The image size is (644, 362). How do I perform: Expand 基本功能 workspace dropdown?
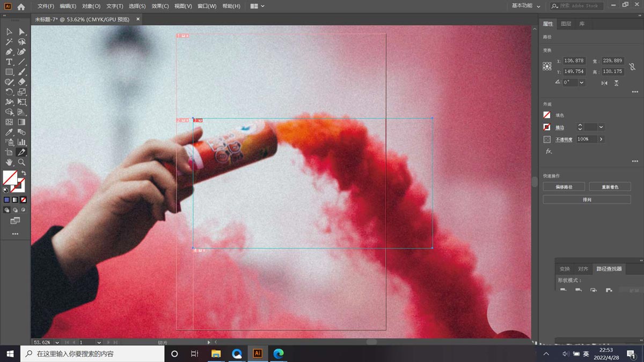coord(525,5)
